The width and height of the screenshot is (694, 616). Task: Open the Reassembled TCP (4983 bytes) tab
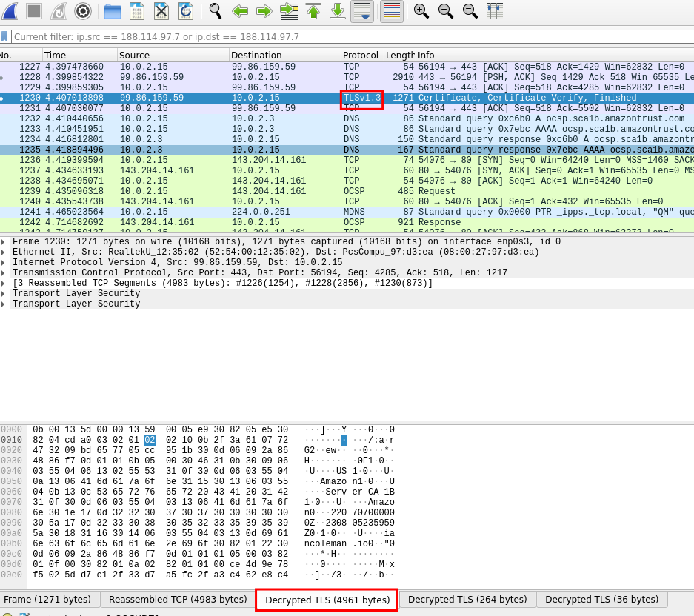coord(178,600)
